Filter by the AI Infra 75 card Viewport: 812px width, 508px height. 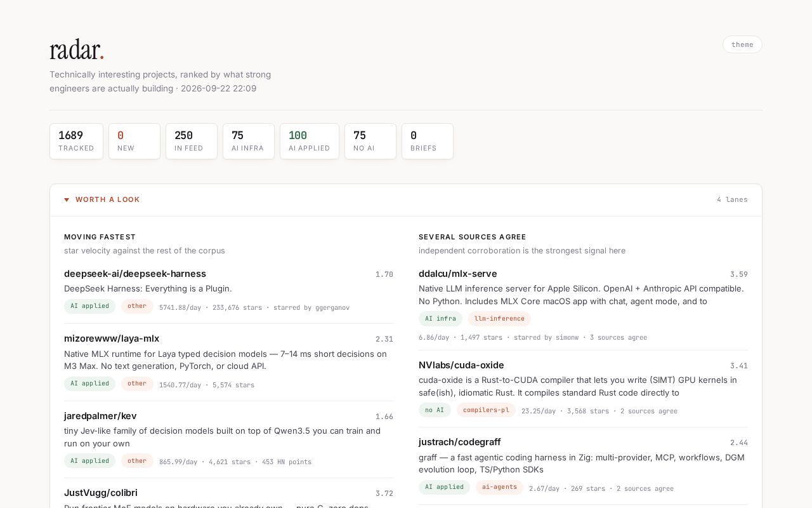[x=249, y=141]
